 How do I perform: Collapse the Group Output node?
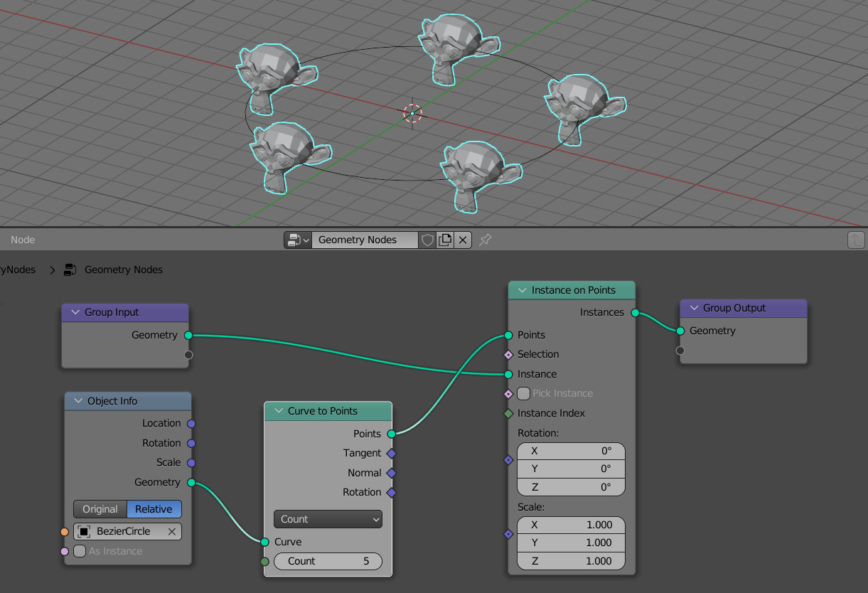(x=693, y=308)
